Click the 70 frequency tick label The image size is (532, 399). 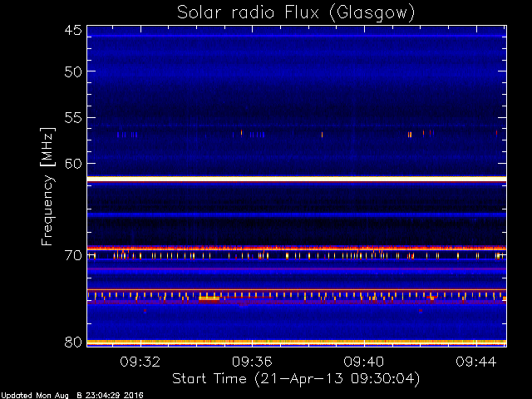click(x=73, y=255)
